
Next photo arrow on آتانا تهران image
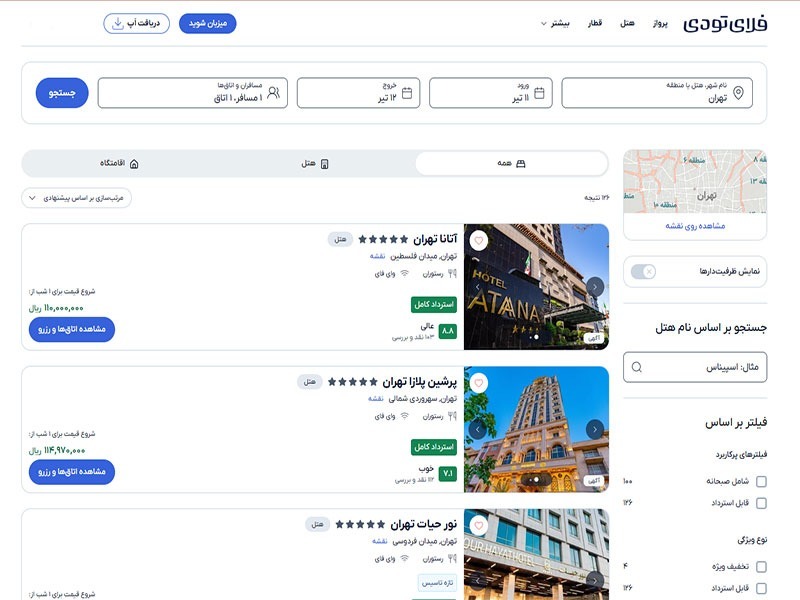[595, 287]
